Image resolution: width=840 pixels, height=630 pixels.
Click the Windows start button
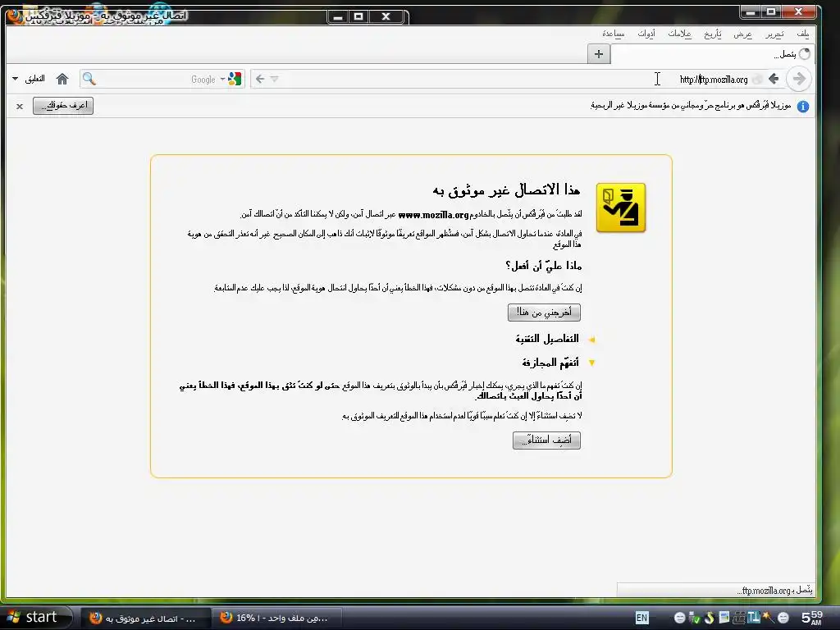point(36,617)
